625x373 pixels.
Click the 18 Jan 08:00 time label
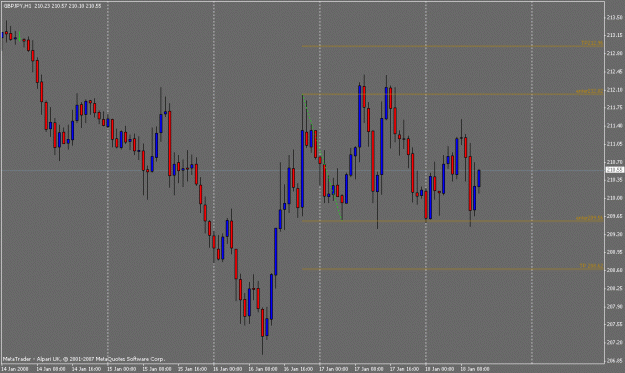tap(475, 369)
